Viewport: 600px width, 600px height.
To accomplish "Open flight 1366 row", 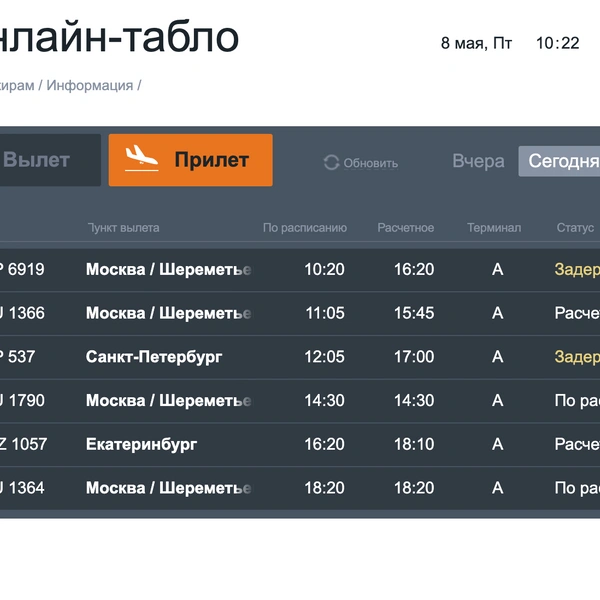I will (x=300, y=313).
